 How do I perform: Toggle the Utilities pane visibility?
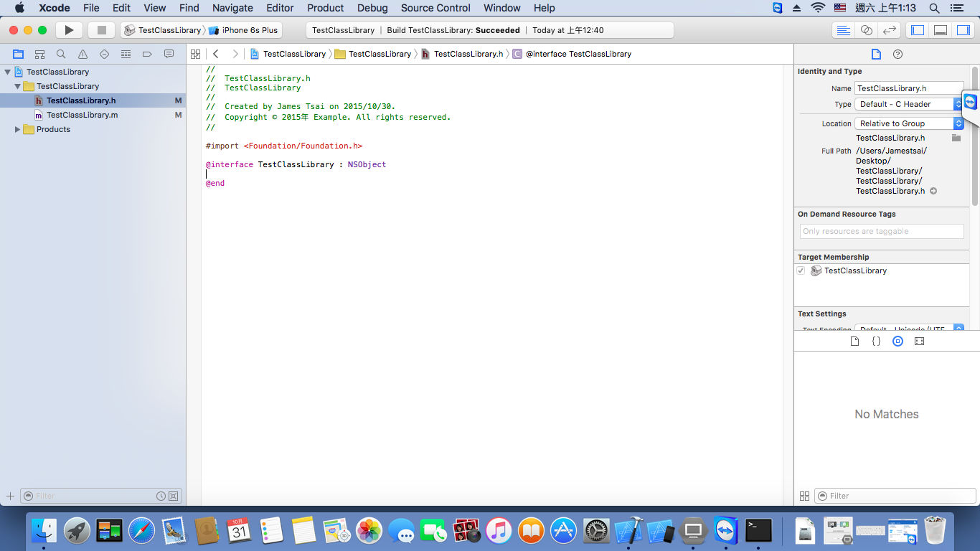[x=963, y=30]
